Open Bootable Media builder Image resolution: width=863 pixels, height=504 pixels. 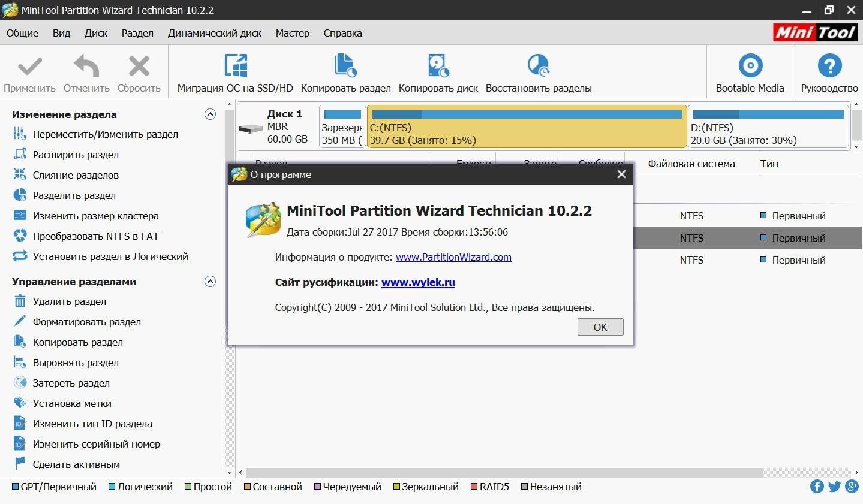click(750, 74)
